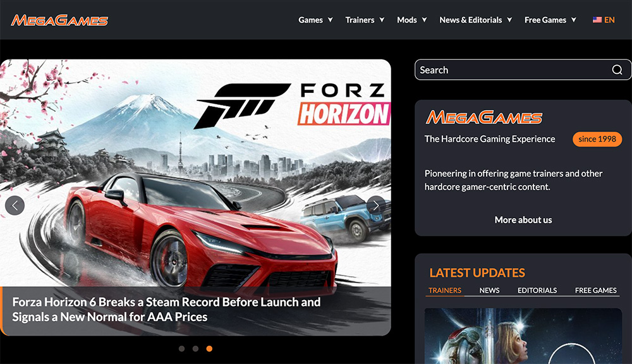
Task: Expand the Free Games dropdown arrow
Action: tap(574, 20)
